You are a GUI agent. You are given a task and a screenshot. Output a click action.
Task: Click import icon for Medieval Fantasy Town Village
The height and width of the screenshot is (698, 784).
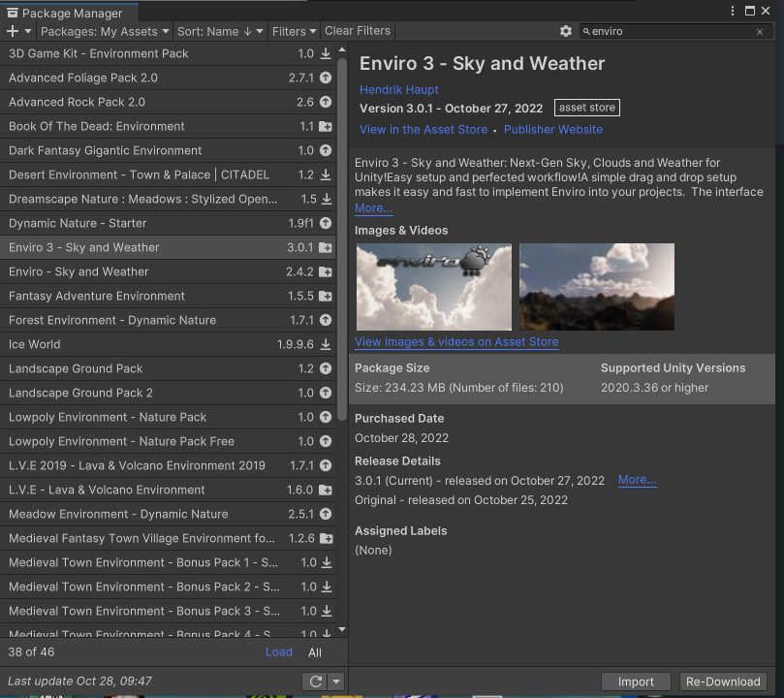[x=327, y=538]
